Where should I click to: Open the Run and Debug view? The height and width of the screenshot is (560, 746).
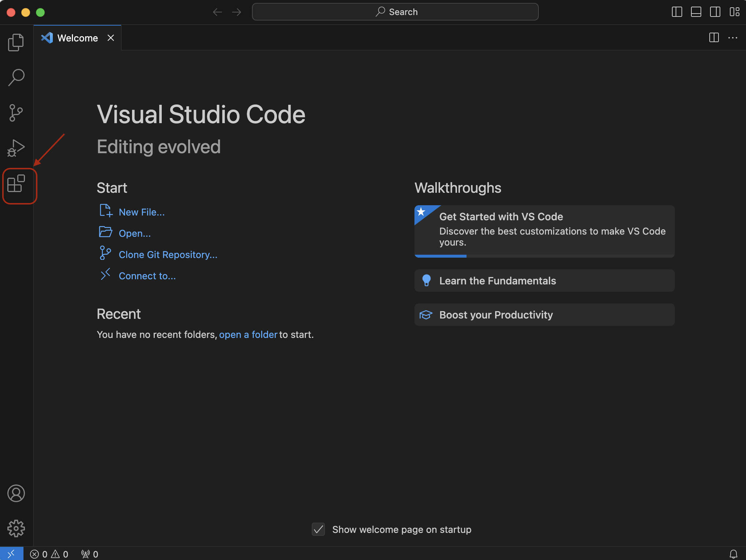pyautogui.click(x=16, y=148)
